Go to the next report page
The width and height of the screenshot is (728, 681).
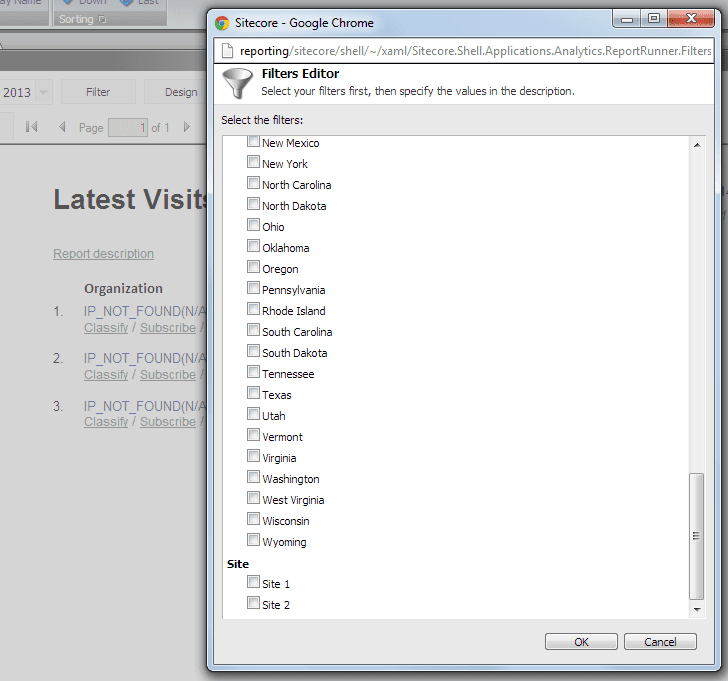[x=186, y=127]
